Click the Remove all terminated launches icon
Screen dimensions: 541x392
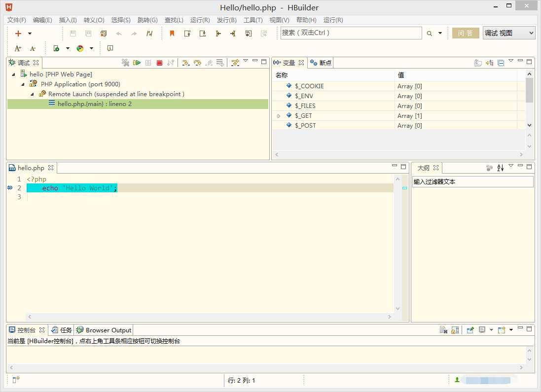coord(125,63)
